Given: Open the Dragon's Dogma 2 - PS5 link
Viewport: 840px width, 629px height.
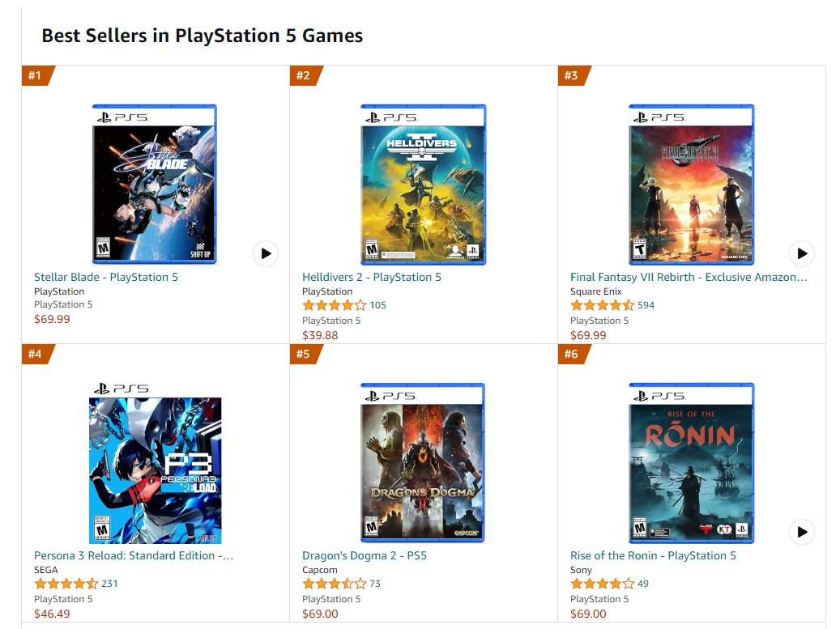Looking at the screenshot, I should pos(365,555).
